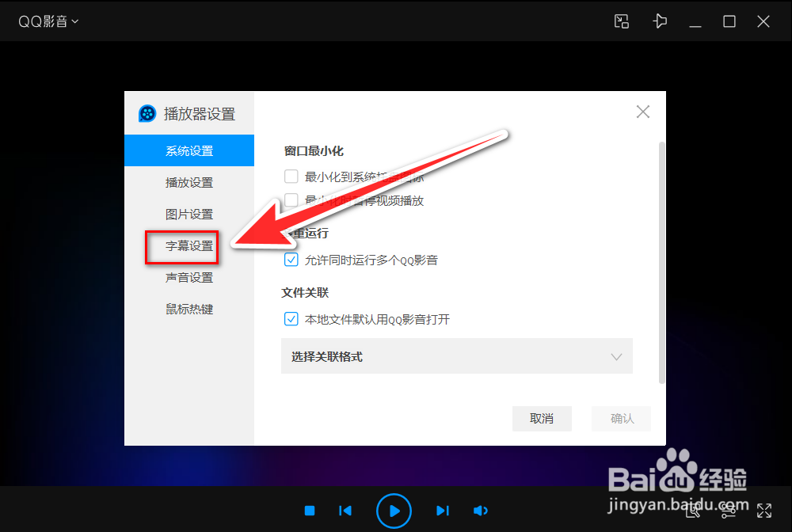Mute audio with the speaker icon
Screen dimensions: 792x532
(x=481, y=511)
